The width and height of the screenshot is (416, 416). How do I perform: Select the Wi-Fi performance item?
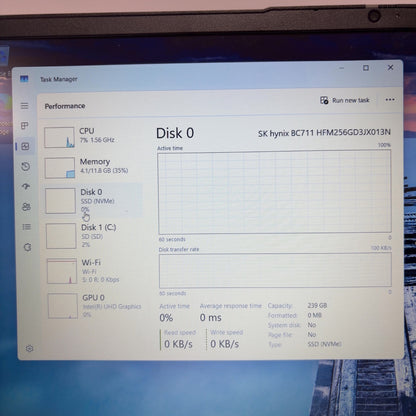tap(94, 271)
